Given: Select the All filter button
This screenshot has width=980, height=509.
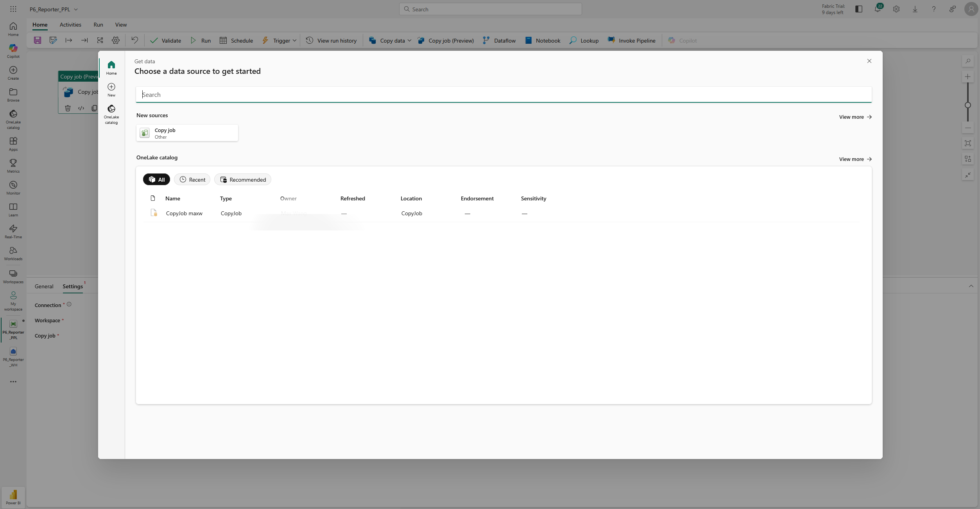Looking at the screenshot, I should [156, 179].
